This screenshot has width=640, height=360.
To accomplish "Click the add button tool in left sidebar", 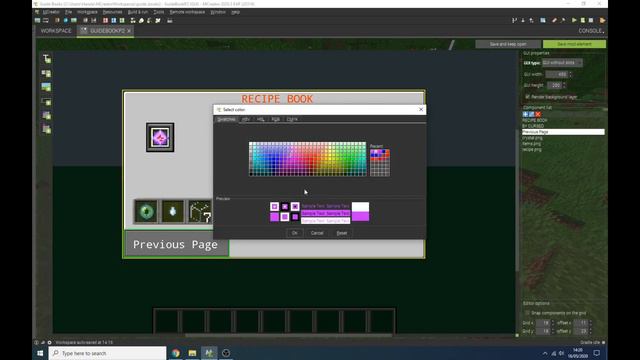I will 47,102.
